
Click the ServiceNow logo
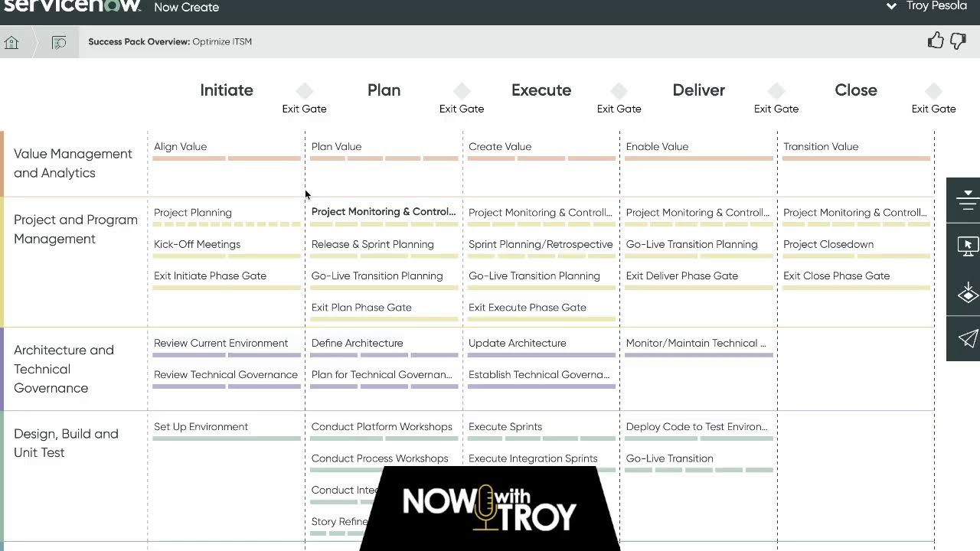[x=67, y=6]
